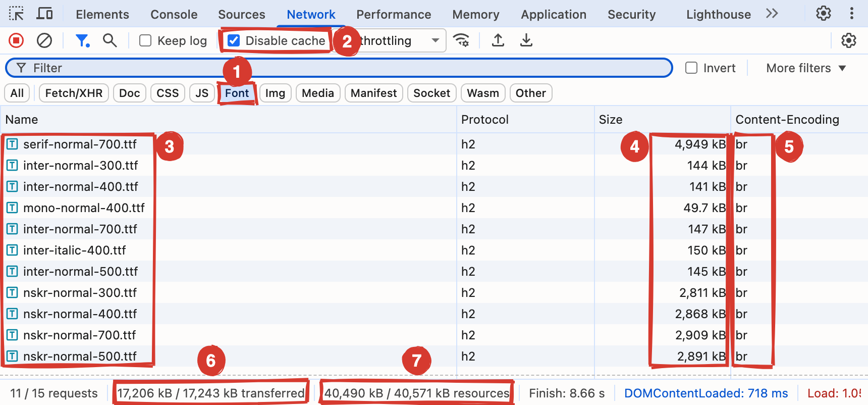The width and height of the screenshot is (868, 405).
Task: Switch to the Console tab
Action: (174, 15)
